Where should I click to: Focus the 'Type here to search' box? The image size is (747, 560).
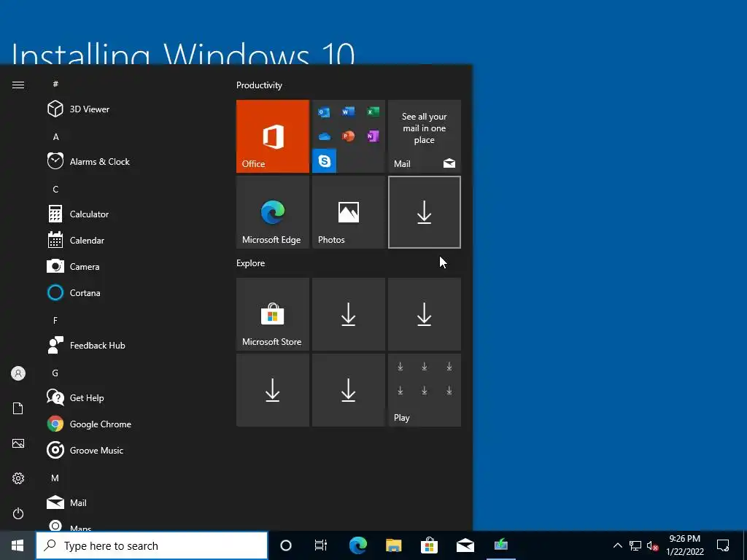(x=152, y=545)
